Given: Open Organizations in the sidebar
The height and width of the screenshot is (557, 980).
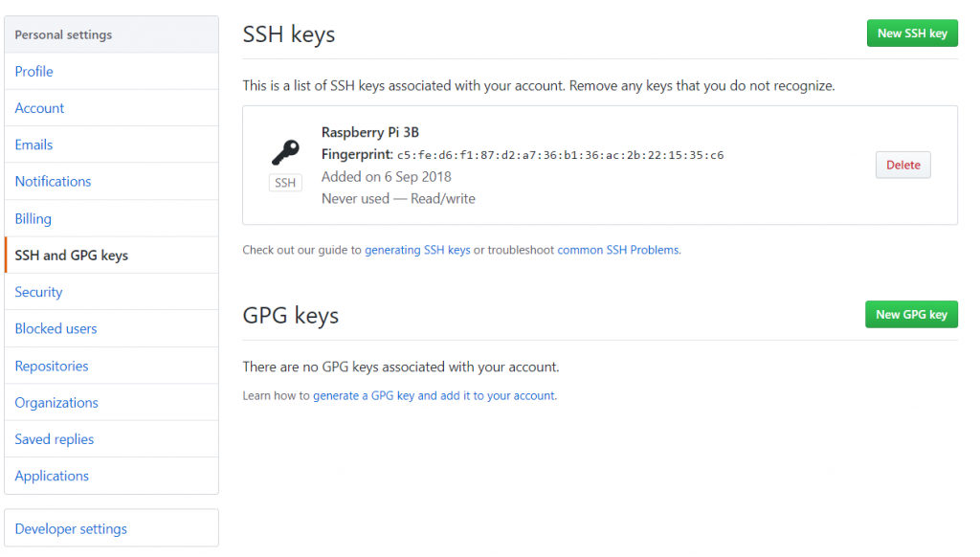Looking at the screenshot, I should [56, 402].
